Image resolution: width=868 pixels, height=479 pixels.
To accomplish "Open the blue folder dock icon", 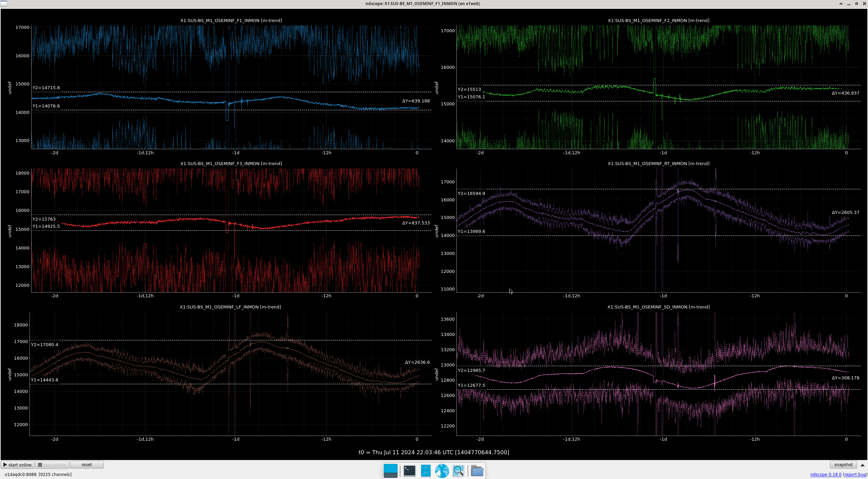I will tap(477, 471).
